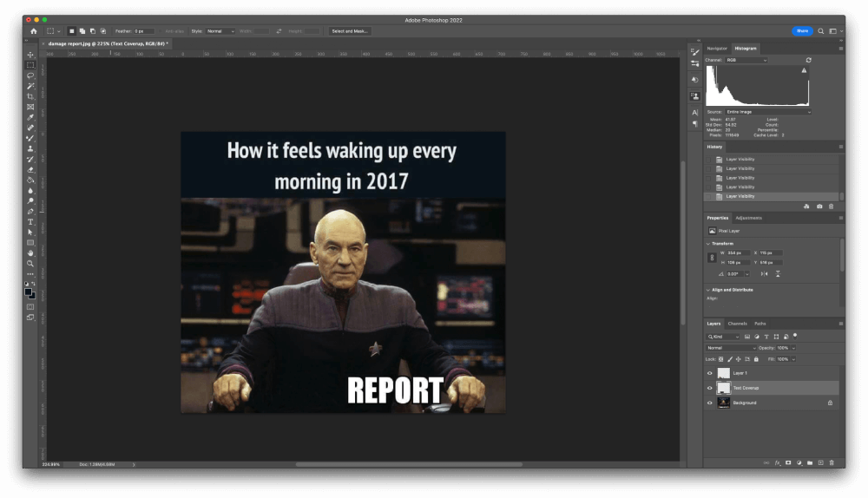Switch to the Channels tab
Screen dimensions: 868x498
pyautogui.click(x=737, y=324)
